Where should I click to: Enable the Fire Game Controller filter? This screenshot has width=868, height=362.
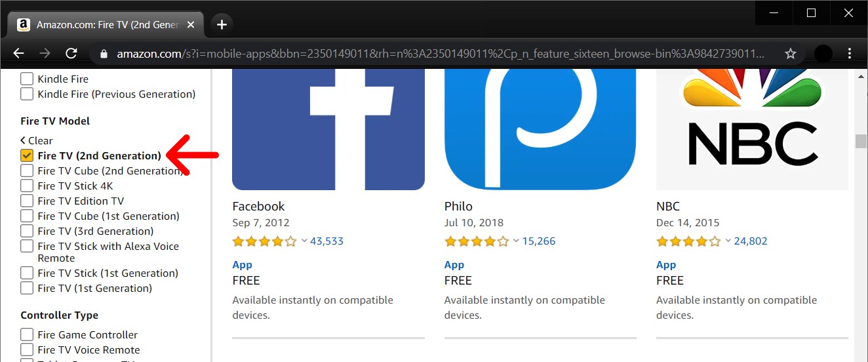coord(27,334)
